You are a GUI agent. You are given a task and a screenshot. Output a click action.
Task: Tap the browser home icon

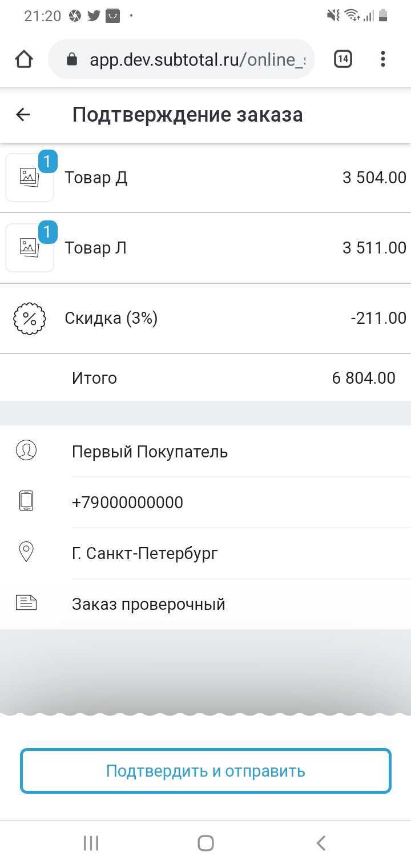point(24,59)
